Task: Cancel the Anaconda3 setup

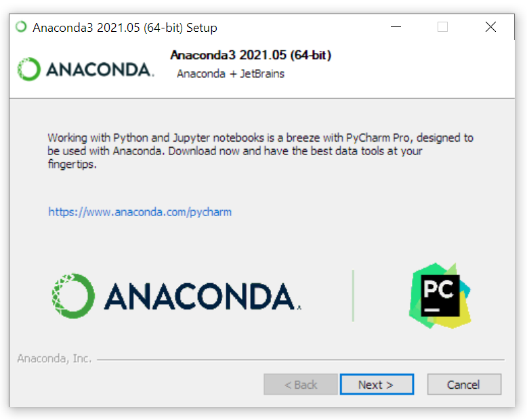Action: point(464,384)
